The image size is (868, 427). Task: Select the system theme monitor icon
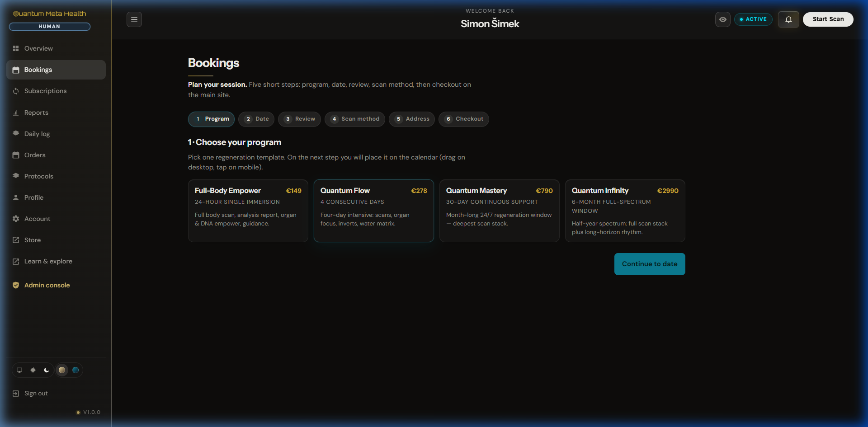[19, 370]
